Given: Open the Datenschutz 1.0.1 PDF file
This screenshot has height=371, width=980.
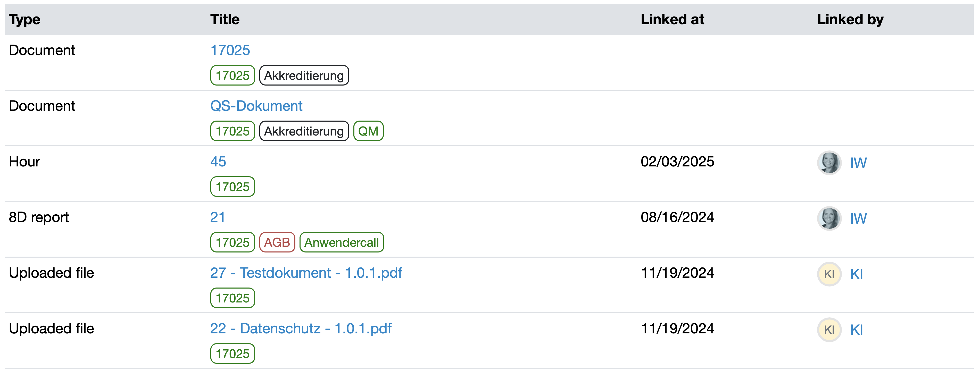Looking at the screenshot, I should coord(301,328).
